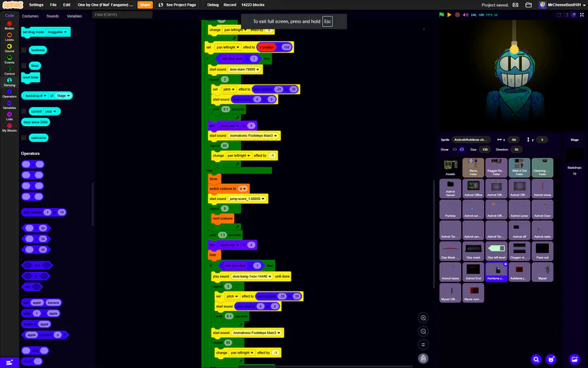
Task: Open the Motion block category
Action: point(9,25)
